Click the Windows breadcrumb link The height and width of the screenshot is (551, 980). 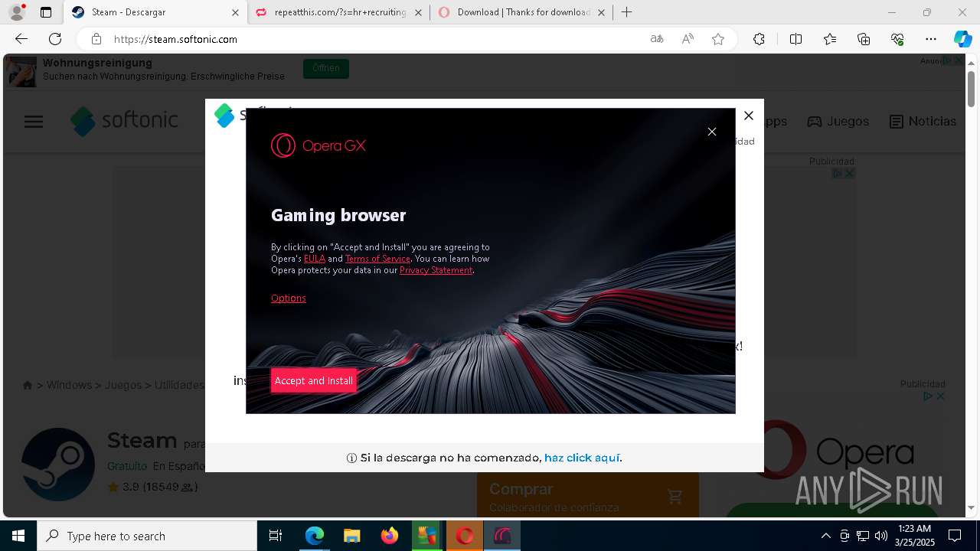point(69,385)
